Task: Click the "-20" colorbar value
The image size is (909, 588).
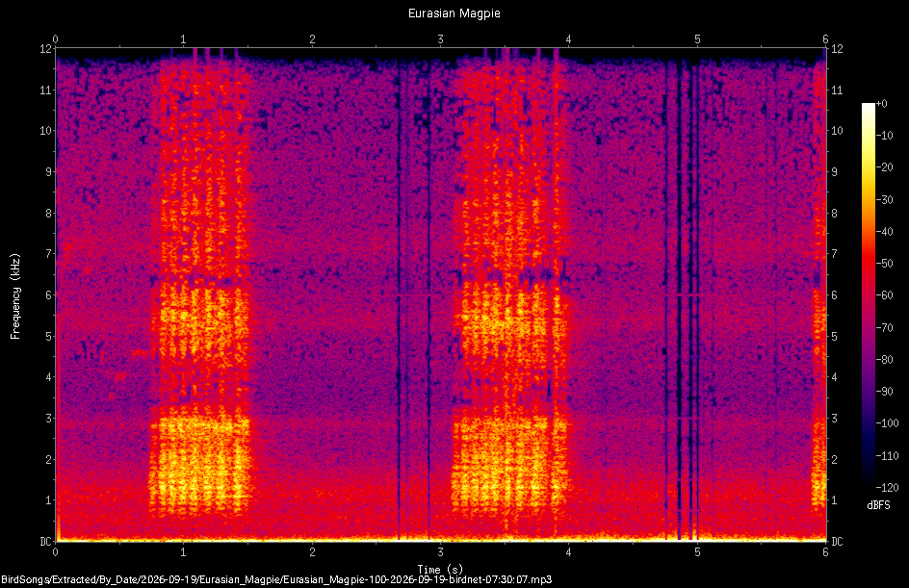Action: [x=884, y=167]
